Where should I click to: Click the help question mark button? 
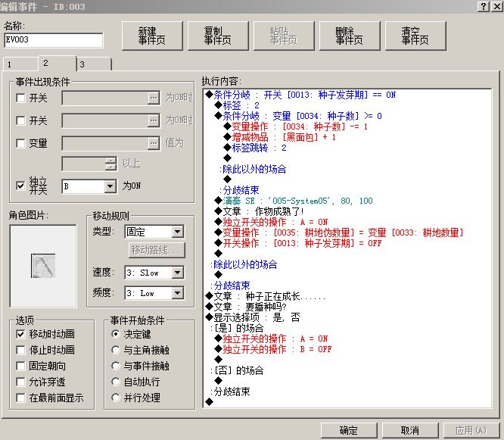tap(484, 6)
